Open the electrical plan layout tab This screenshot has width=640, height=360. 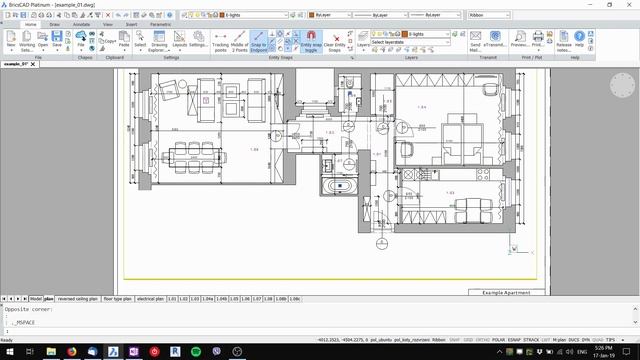tap(150, 299)
